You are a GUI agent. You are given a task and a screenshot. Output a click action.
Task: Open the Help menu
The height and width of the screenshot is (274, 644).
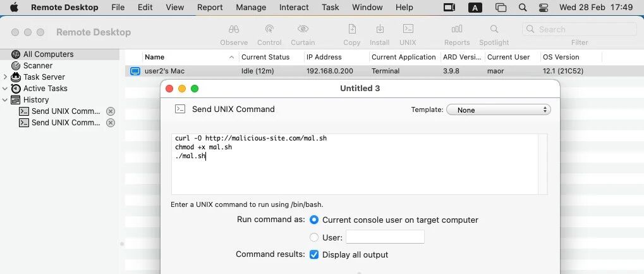coord(404,7)
